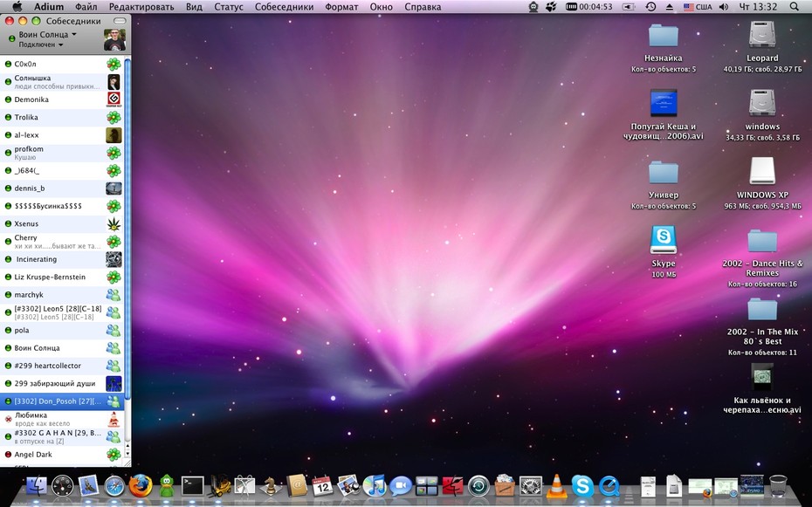Open Adium duck icon in the Dock
This screenshot has height=507, width=812.
point(166,485)
